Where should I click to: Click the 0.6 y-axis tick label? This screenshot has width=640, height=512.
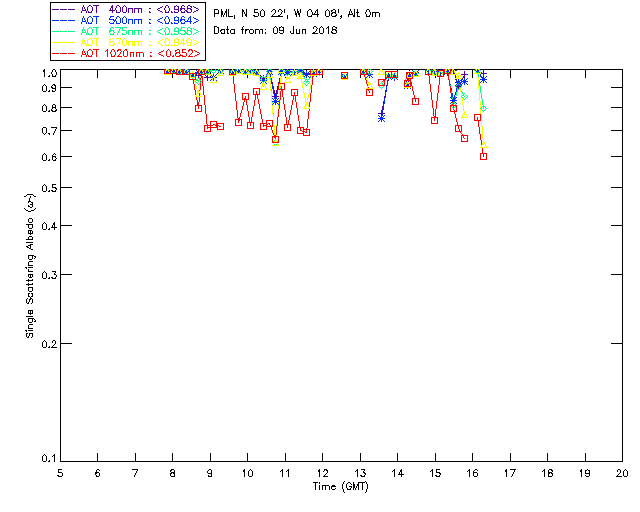[49, 157]
